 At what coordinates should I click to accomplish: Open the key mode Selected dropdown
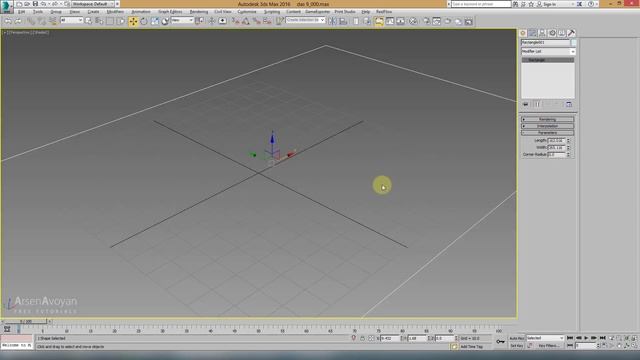pos(545,338)
